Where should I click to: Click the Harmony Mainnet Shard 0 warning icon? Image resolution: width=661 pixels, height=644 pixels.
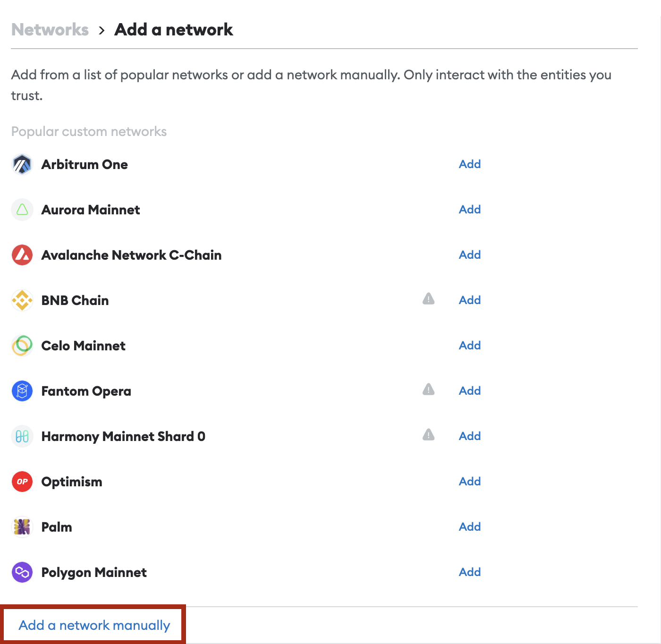tap(428, 435)
